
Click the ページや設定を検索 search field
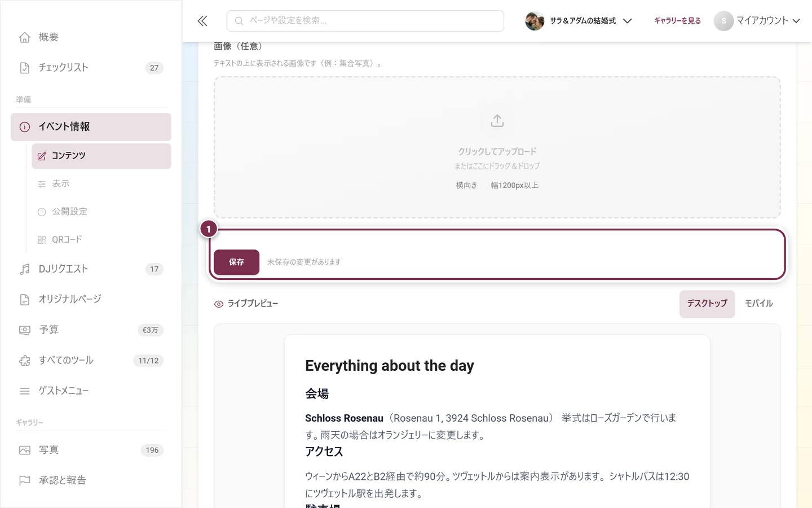365,21
